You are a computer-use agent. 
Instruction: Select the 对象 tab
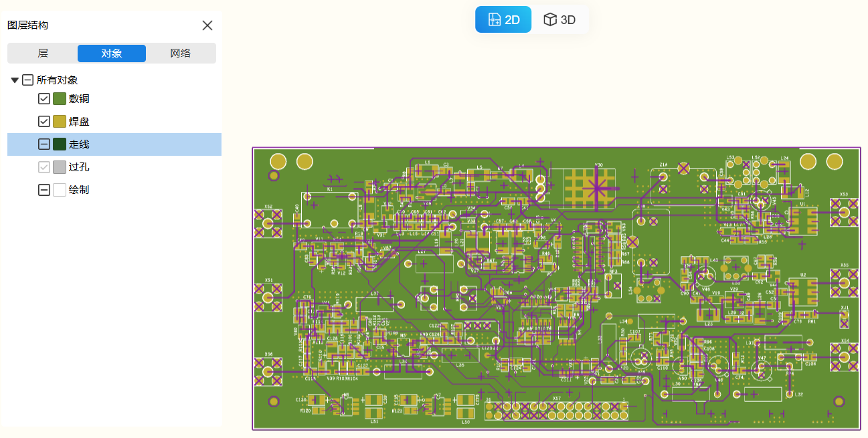click(x=112, y=53)
